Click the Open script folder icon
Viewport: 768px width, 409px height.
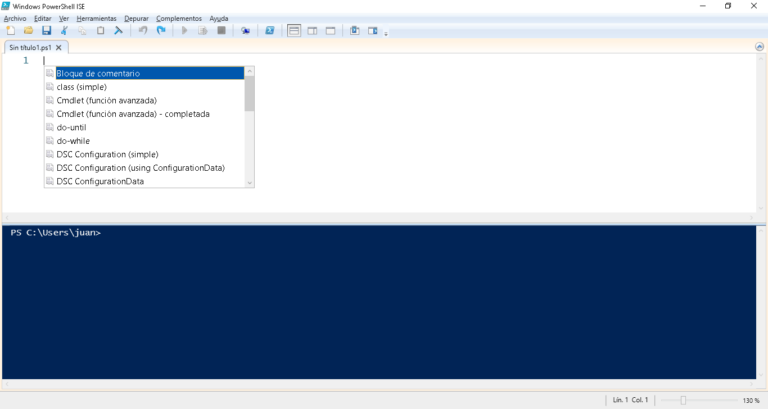pos(28,31)
